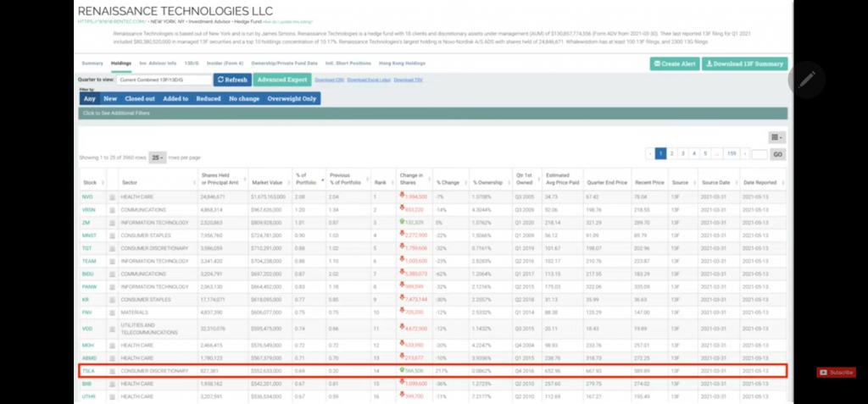Open the BIDU stock link

88,274
